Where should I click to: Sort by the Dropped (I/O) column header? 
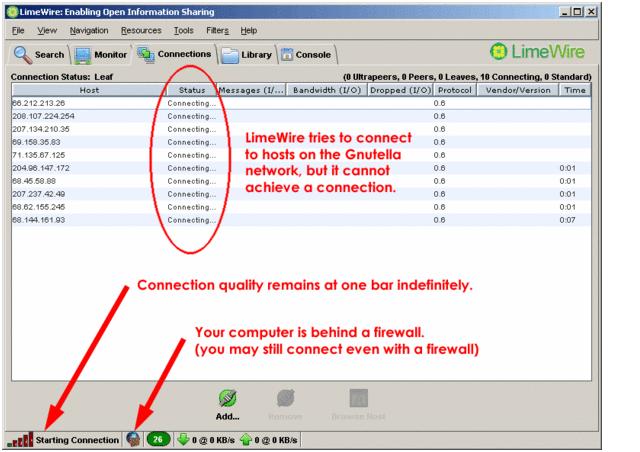pos(400,90)
